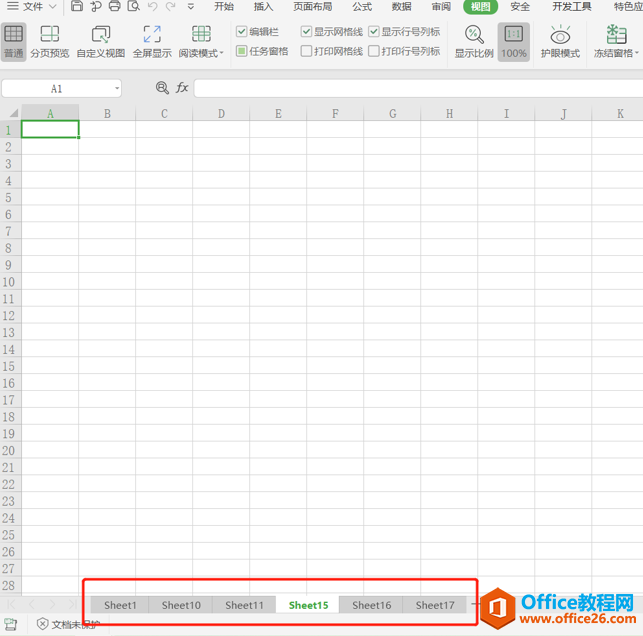The height and width of the screenshot is (636, 643).
Task: Enable 全屏显示 full screen mode
Action: point(152,42)
